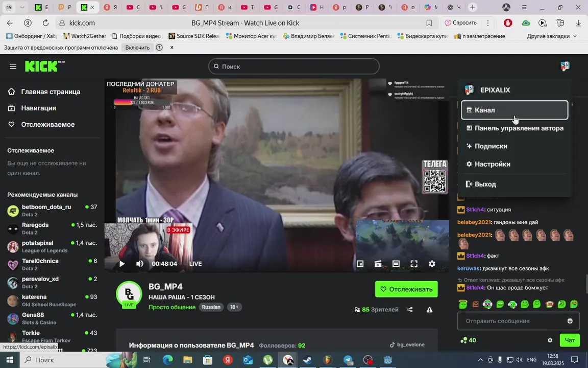The height and width of the screenshot is (368, 588).
Task: Open the Windows Start menu
Action: pos(10,360)
